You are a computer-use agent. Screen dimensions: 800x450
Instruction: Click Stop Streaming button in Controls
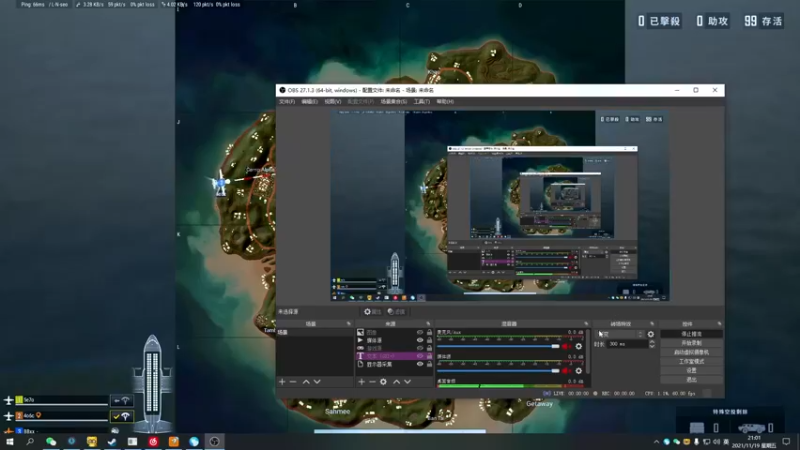pyautogui.click(x=691, y=334)
